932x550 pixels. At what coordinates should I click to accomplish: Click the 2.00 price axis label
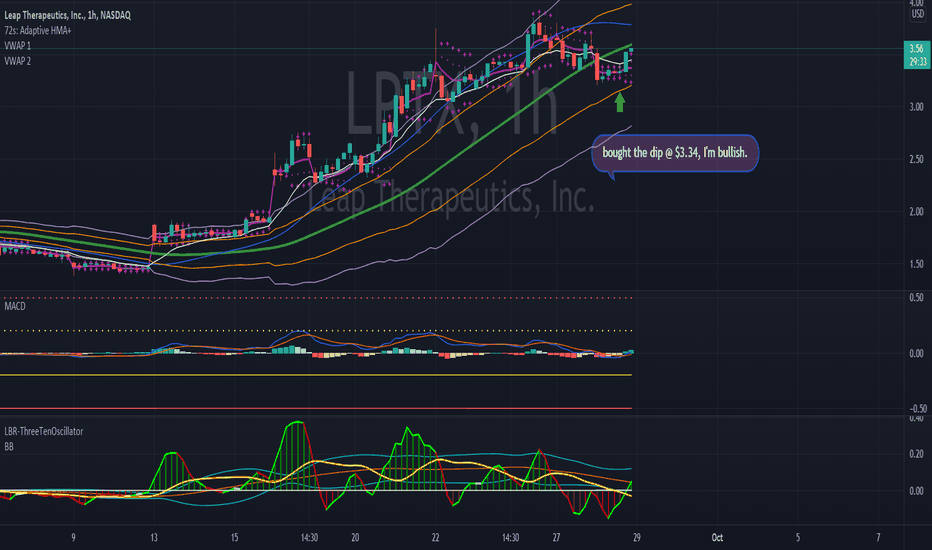[x=917, y=212]
